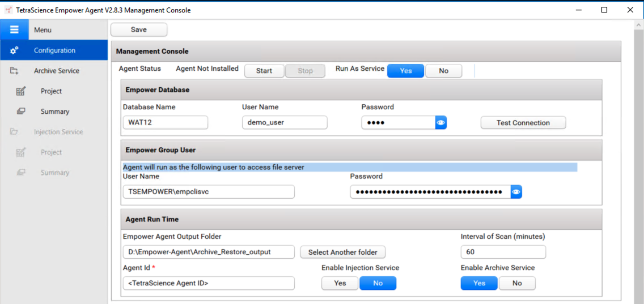Click the Archive Service folder icon
644x304 pixels.
(14, 71)
